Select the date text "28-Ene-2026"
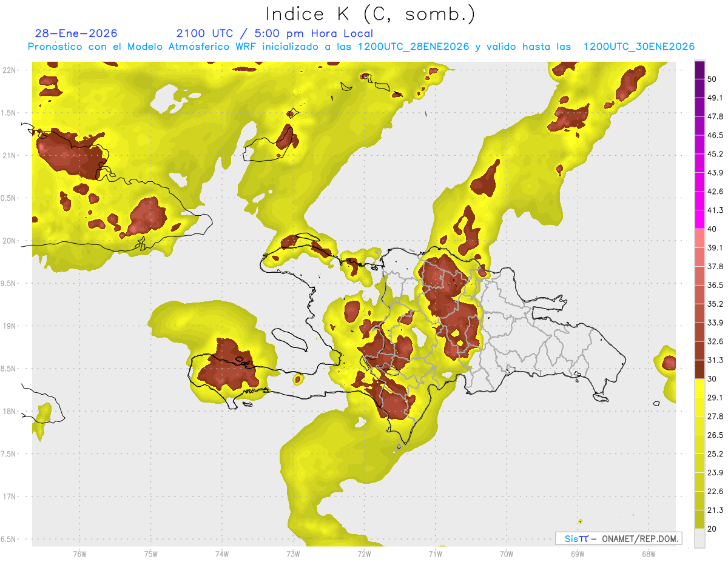 coord(76,33)
